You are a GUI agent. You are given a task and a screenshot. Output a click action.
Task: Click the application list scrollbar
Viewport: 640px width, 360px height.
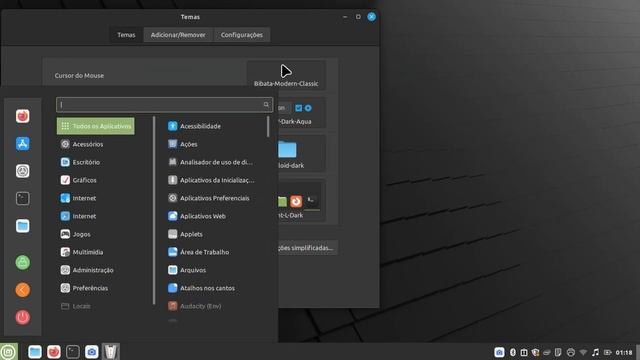tap(268, 127)
